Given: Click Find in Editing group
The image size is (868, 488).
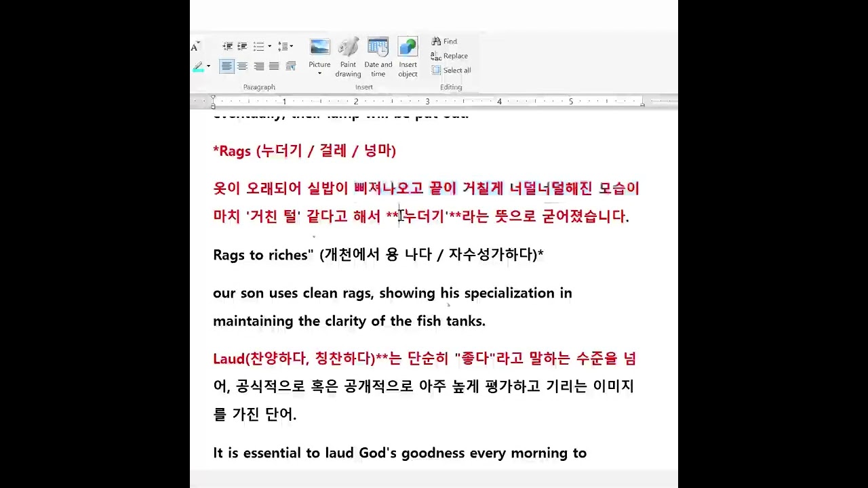Looking at the screenshot, I should (x=444, y=41).
